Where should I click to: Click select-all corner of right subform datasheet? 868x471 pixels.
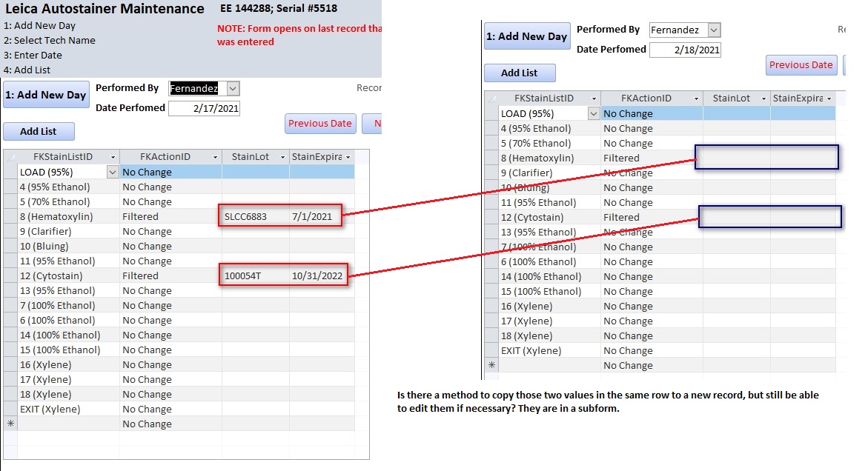[491, 98]
